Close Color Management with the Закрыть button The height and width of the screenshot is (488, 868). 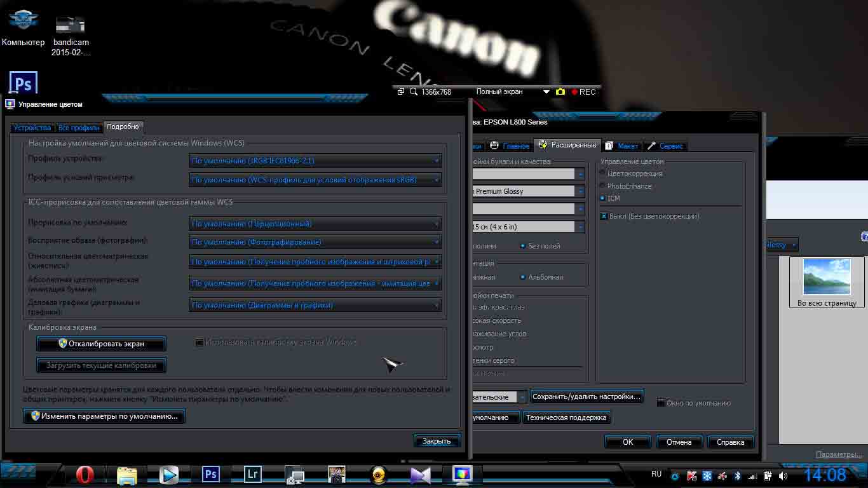pos(437,441)
